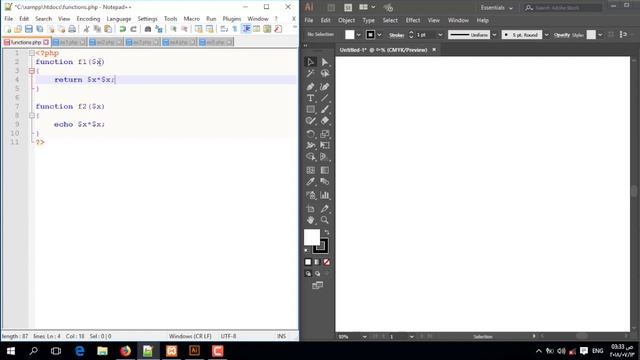The image size is (640, 360).
Task: Select the Selection tool in Illustrator
Action: pyautogui.click(x=310, y=62)
